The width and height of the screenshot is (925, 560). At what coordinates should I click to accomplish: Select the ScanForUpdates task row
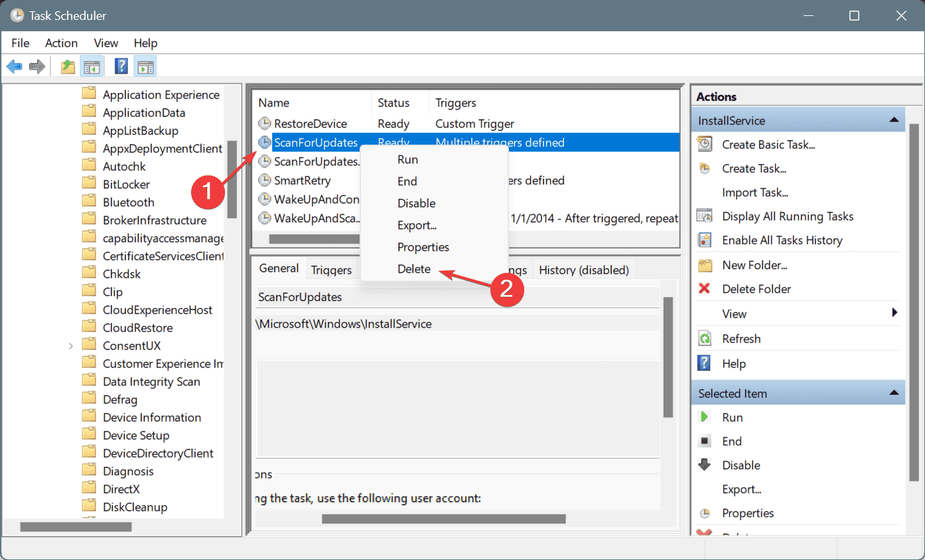click(466, 142)
